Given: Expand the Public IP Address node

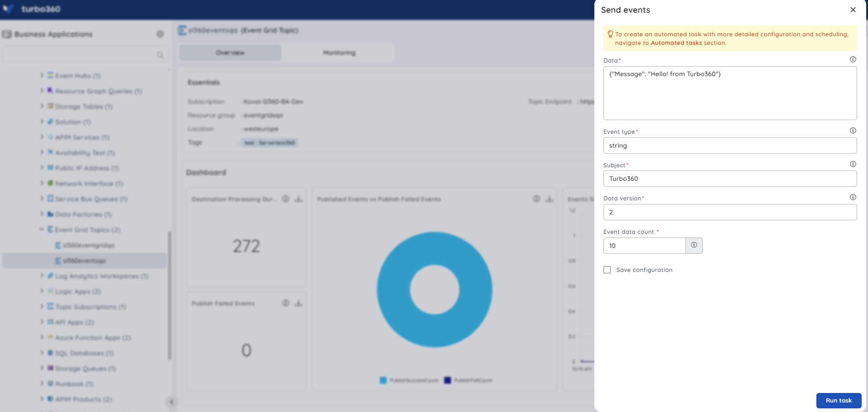Looking at the screenshot, I should coord(42,168).
